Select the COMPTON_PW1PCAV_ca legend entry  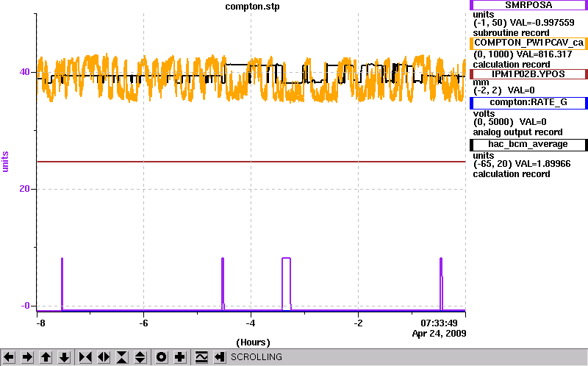click(x=528, y=43)
